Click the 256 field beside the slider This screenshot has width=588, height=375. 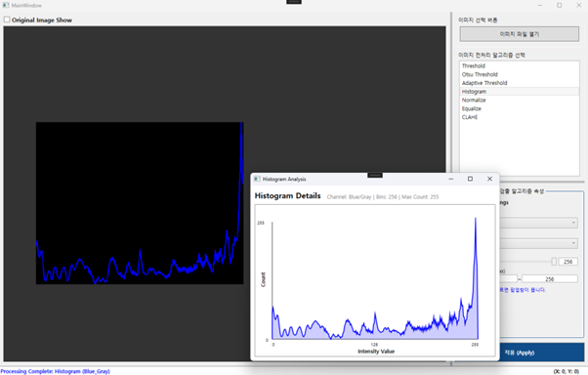[568, 262]
